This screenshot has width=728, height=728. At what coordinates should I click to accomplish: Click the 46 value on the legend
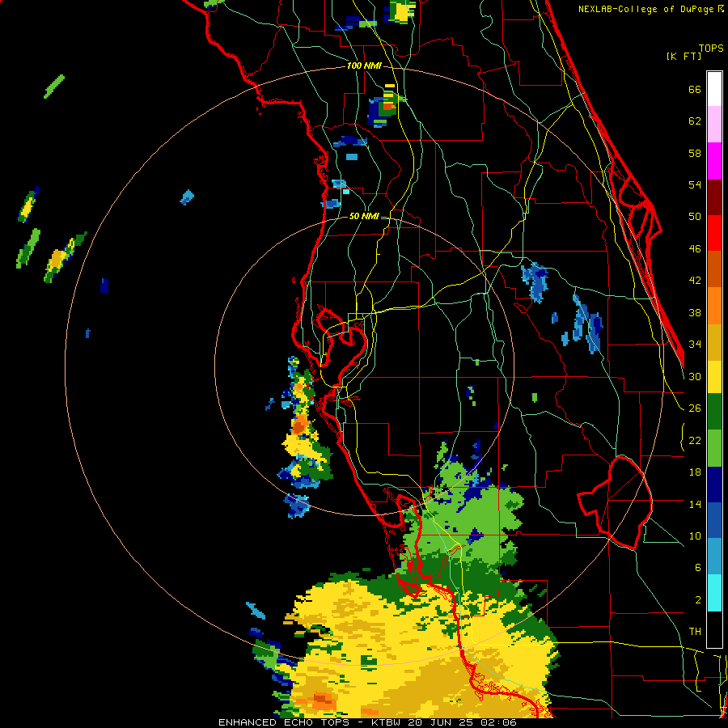point(695,249)
